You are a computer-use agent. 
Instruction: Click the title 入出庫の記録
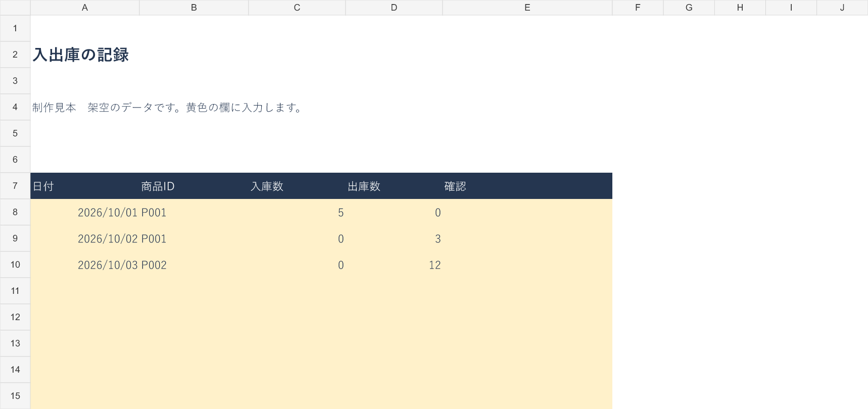coord(81,55)
